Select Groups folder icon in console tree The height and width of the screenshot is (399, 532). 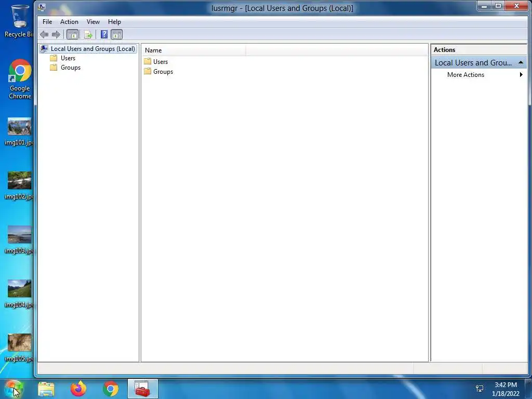(x=54, y=67)
